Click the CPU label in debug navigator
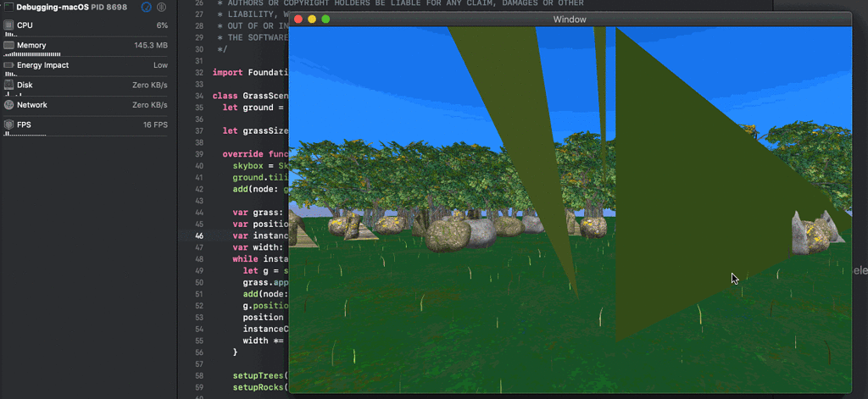 (25, 25)
